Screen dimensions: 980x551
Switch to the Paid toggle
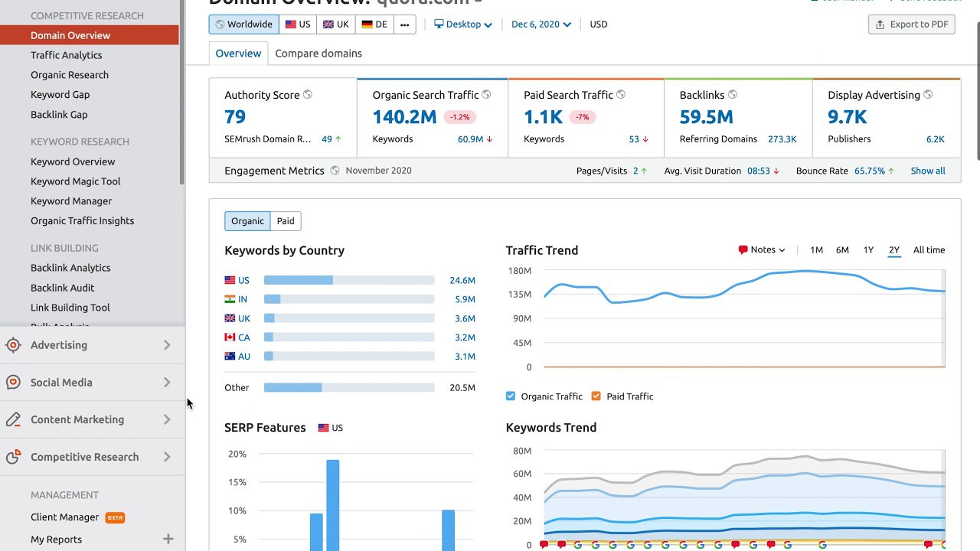286,221
